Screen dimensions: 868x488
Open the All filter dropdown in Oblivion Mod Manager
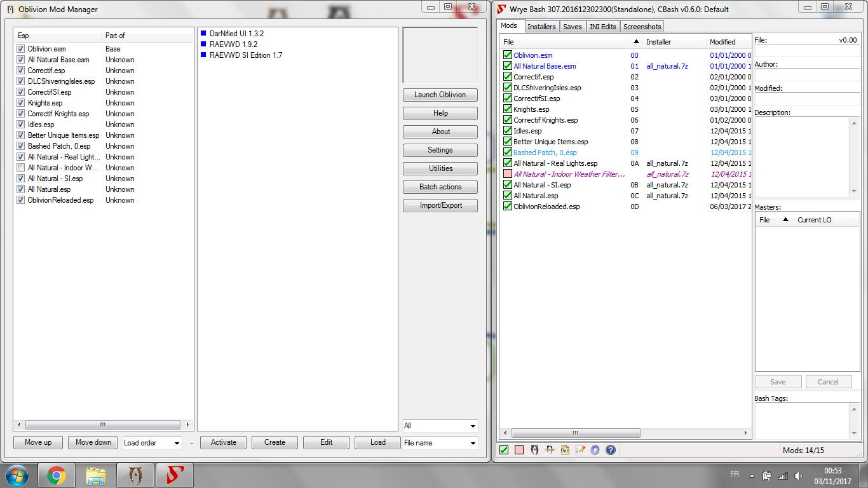tap(440, 426)
